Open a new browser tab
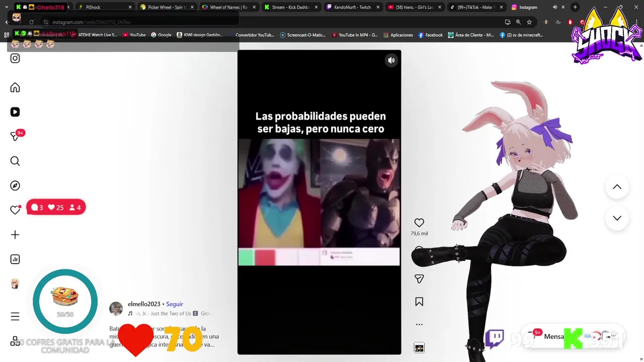 575,7
